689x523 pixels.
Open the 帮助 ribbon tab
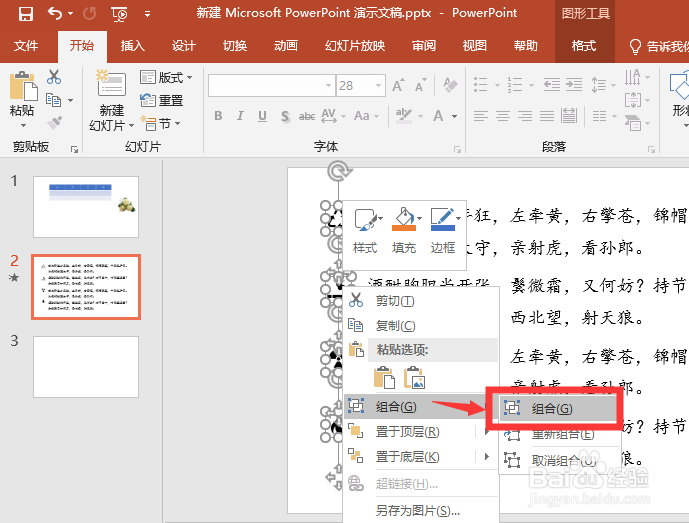(526, 46)
